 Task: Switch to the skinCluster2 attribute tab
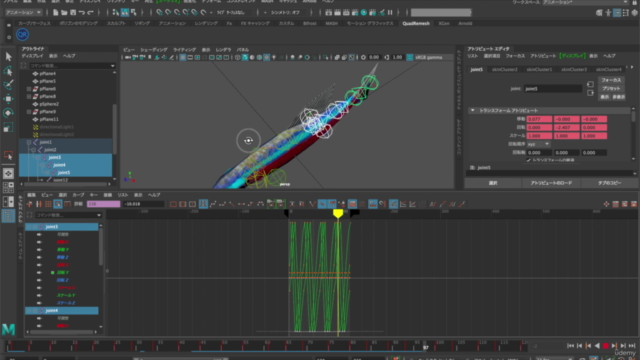click(504, 69)
